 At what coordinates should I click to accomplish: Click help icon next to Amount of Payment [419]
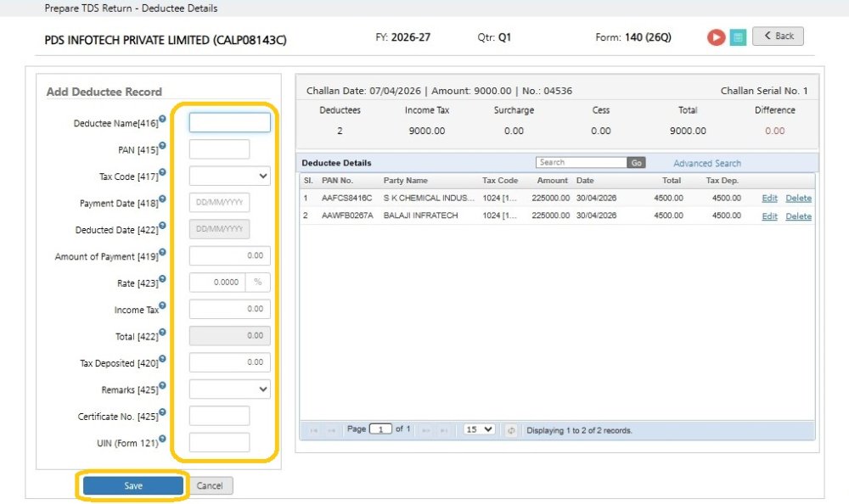(162, 252)
